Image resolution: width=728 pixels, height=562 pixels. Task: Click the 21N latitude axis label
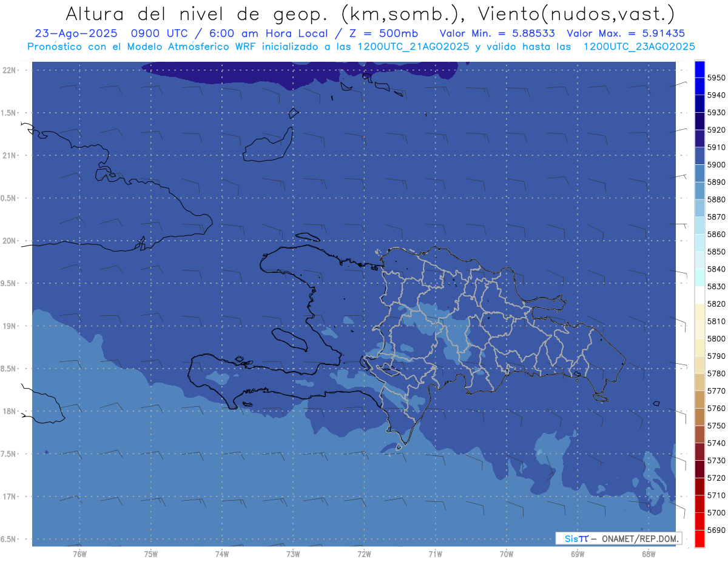point(9,155)
